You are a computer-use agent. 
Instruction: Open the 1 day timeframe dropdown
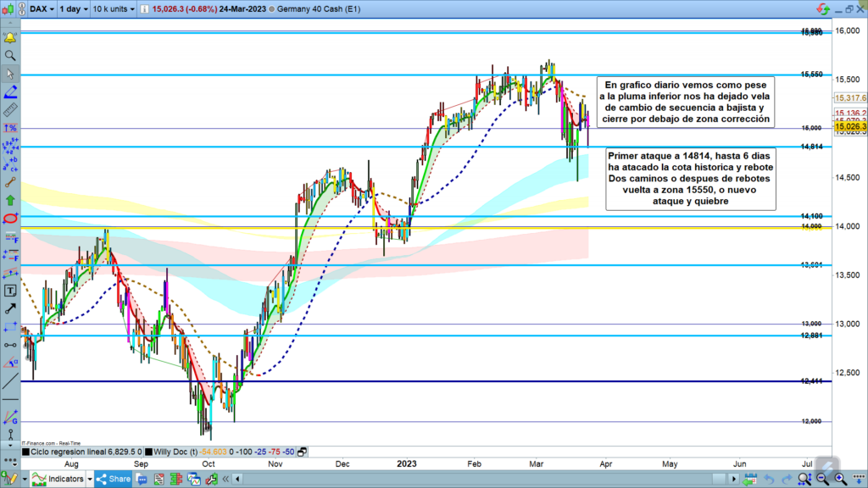(72, 10)
